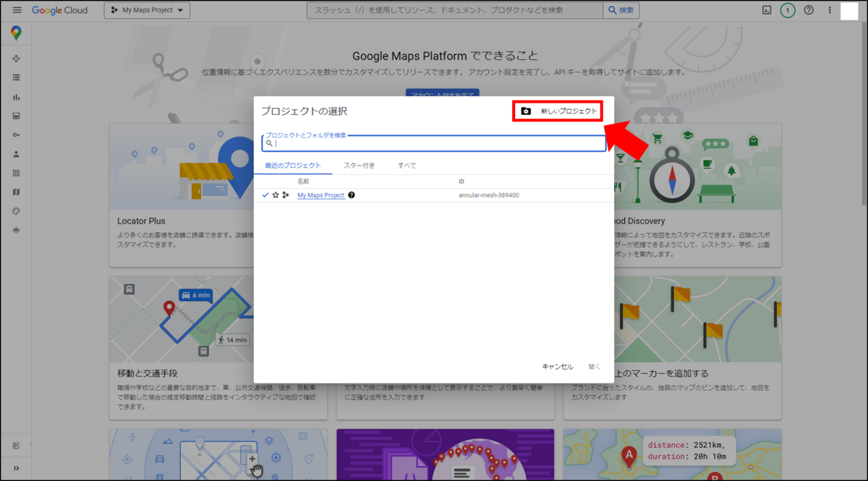
Task: Click the Google Maps Platform pin logo
Action: click(16, 33)
